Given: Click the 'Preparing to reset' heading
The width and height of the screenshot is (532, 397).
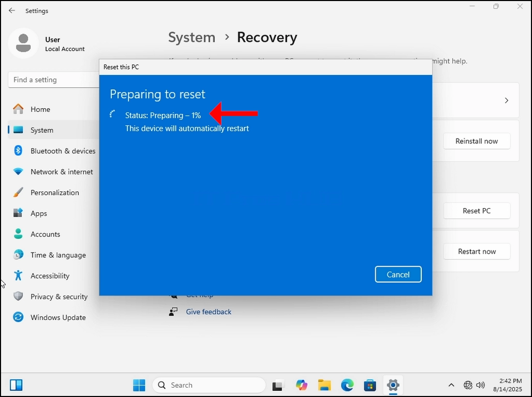Looking at the screenshot, I should pos(157,94).
